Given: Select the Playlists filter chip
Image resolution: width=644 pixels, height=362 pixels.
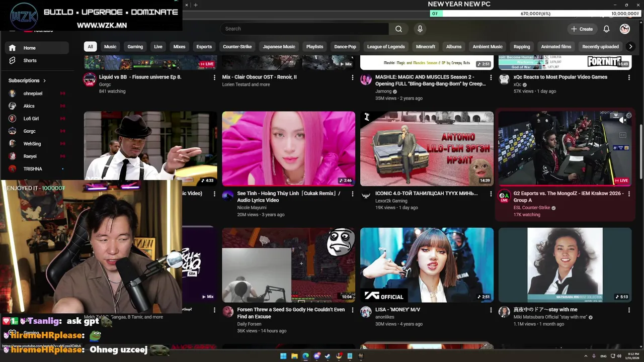Looking at the screenshot, I should (314, 47).
